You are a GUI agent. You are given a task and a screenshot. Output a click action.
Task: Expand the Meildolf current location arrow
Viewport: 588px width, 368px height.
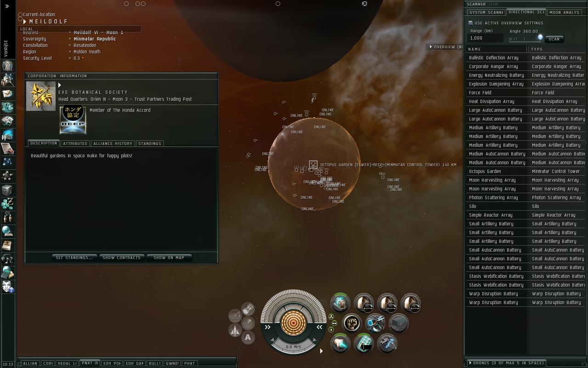pos(25,22)
